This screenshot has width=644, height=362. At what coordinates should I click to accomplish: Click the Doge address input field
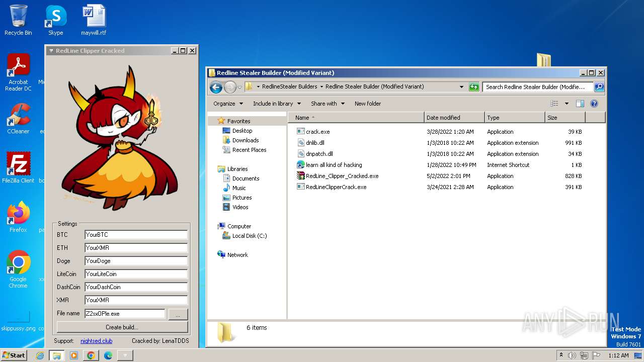point(136,261)
